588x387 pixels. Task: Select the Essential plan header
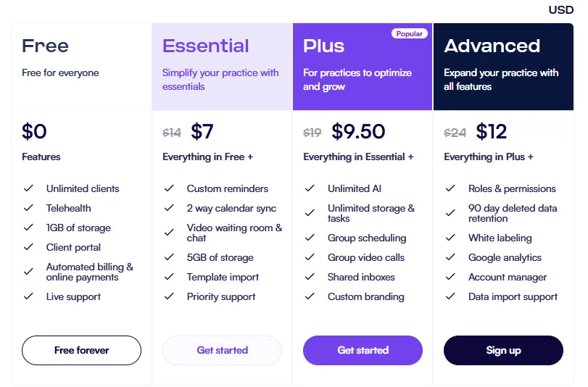point(206,46)
